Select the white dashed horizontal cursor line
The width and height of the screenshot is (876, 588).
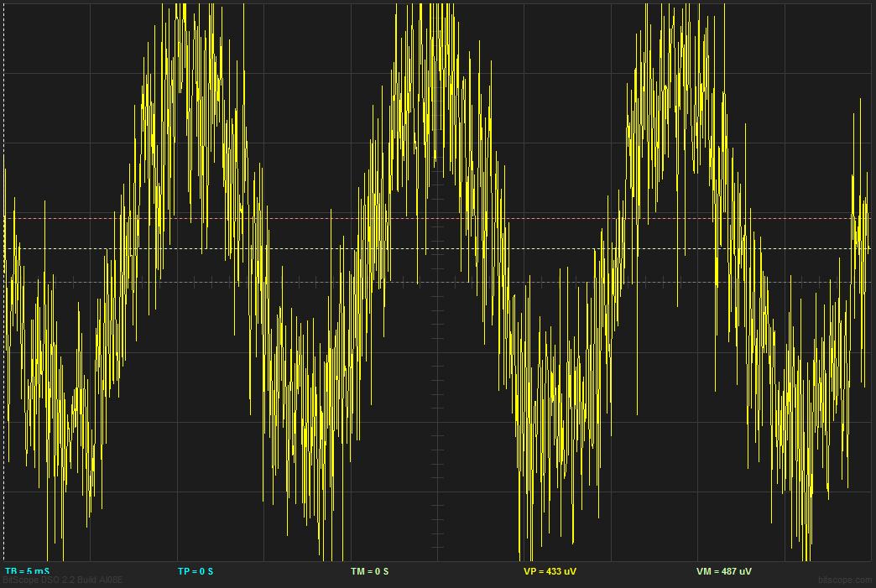point(437,248)
